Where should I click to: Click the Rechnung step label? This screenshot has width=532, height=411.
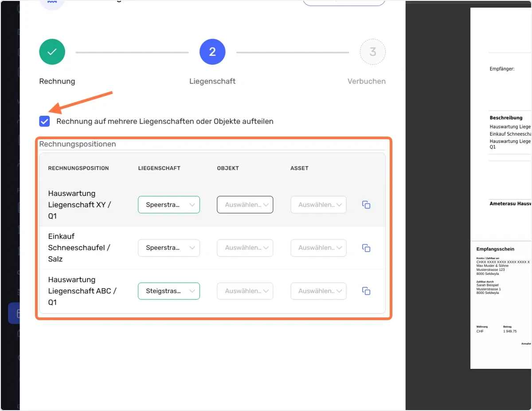(x=57, y=81)
